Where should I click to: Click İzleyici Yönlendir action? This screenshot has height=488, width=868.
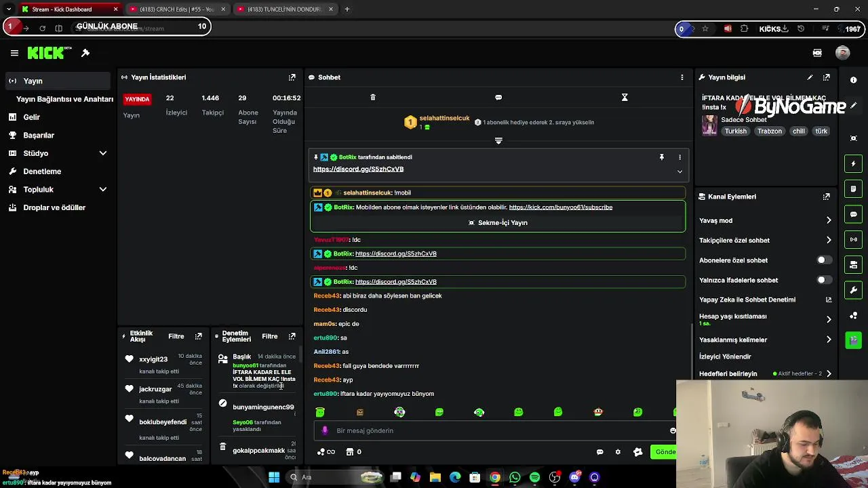(725, 357)
